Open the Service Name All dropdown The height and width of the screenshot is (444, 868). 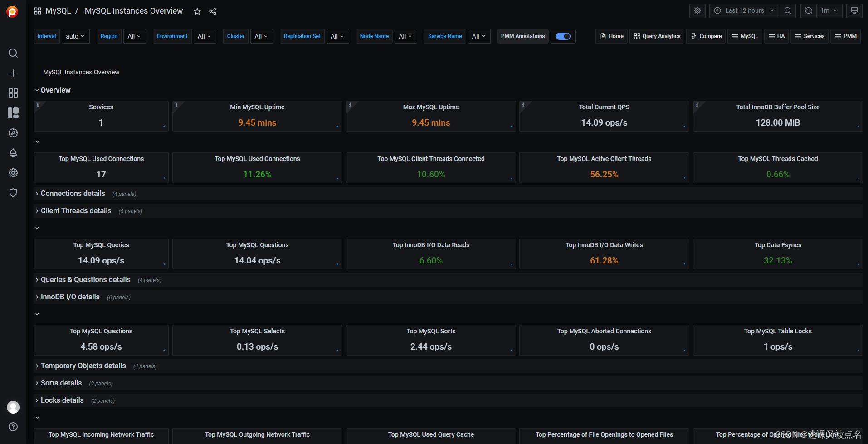click(479, 36)
